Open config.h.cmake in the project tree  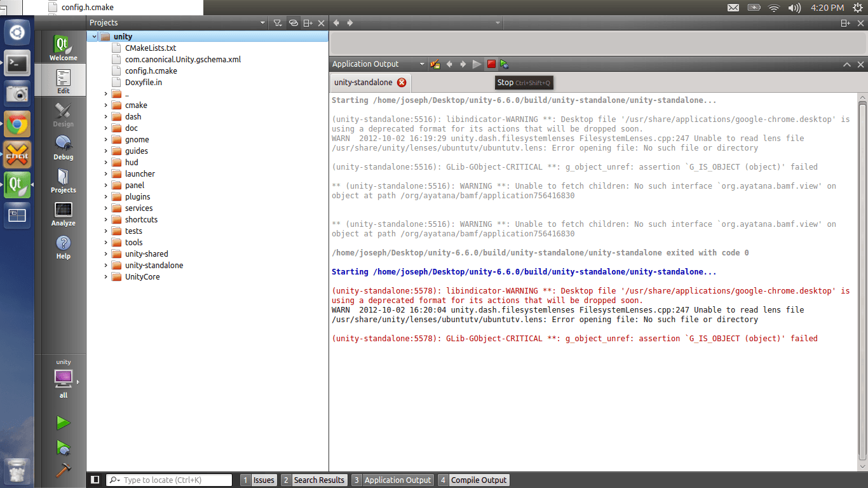coord(151,71)
